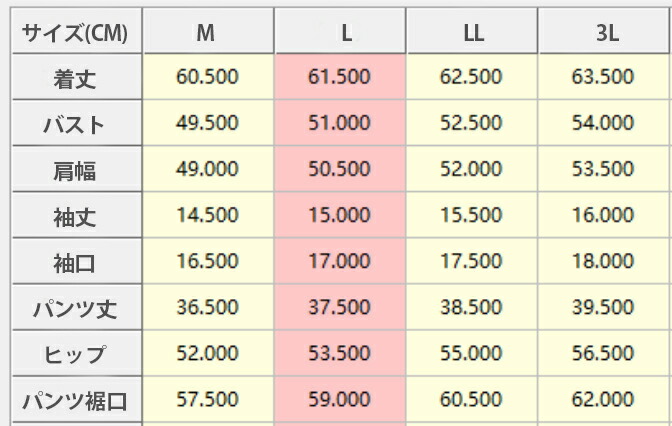Click the M size column header
Screen dimensions: 672x426
pos(207,32)
